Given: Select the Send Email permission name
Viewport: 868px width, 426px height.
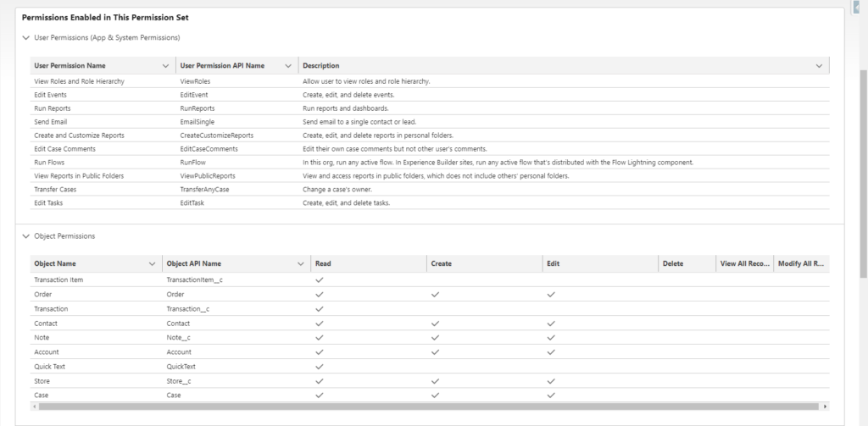Looking at the screenshot, I should tap(50, 122).
